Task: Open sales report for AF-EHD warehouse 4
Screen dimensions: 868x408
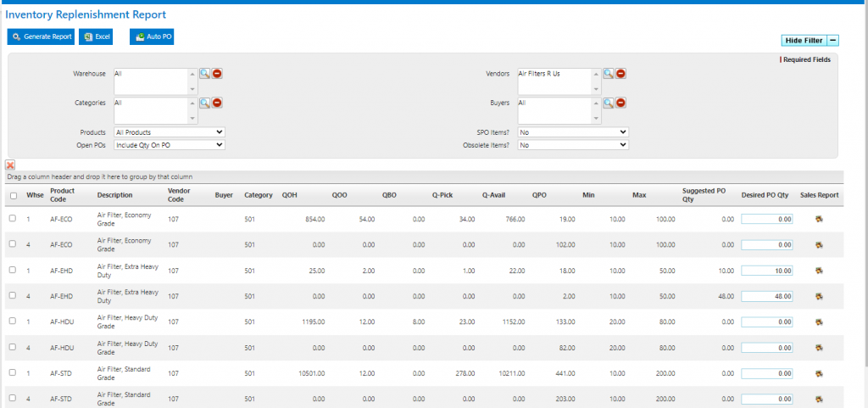Action: pyautogui.click(x=819, y=296)
